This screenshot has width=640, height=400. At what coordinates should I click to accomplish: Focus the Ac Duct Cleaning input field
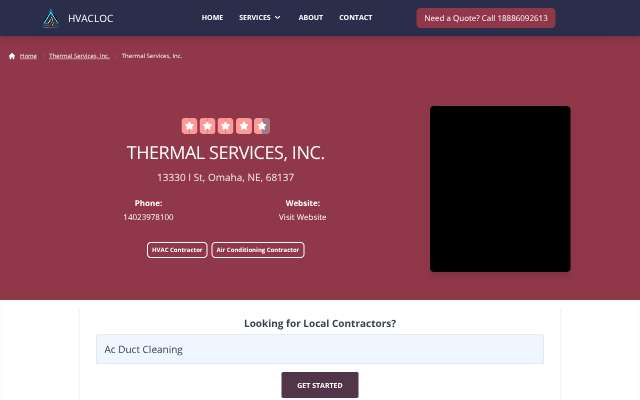pyautogui.click(x=320, y=349)
